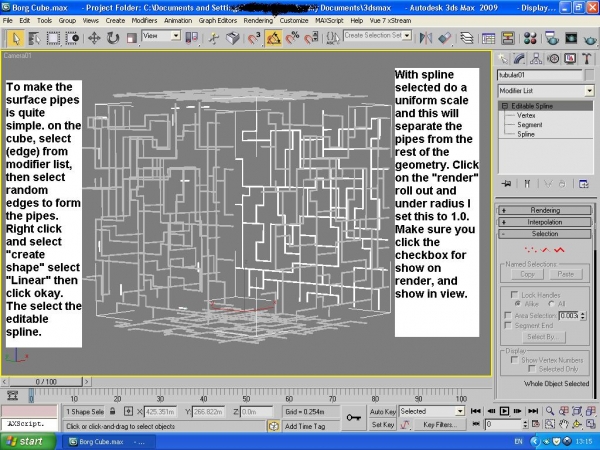Choose the Rectangular Selection Region tool

click(x=53, y=38)
